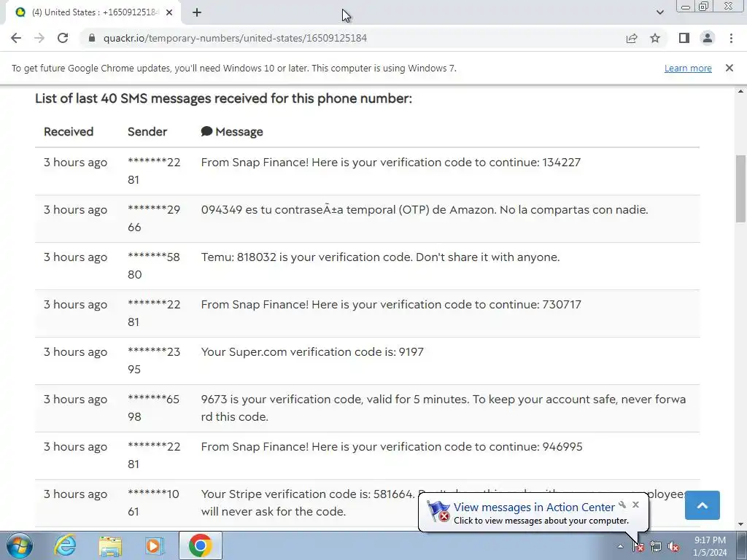
Task: Show hidden system tray icons
Action: click(620, 546)
